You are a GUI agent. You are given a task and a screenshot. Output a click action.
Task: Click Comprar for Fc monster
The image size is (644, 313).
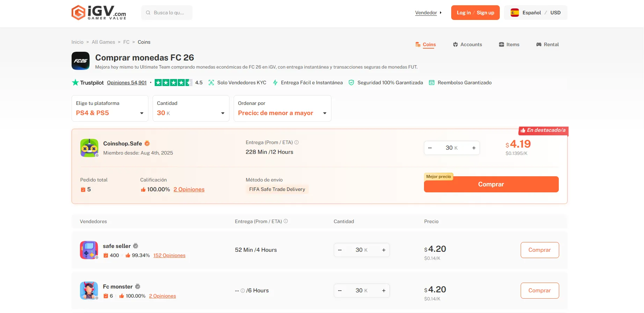pyautogui.click(x=540, y=291)
